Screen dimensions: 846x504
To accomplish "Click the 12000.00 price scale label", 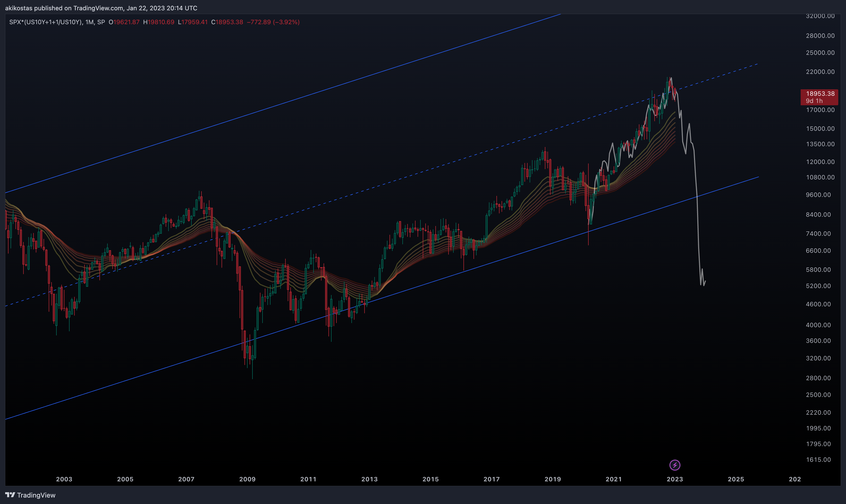I will 820,162.
